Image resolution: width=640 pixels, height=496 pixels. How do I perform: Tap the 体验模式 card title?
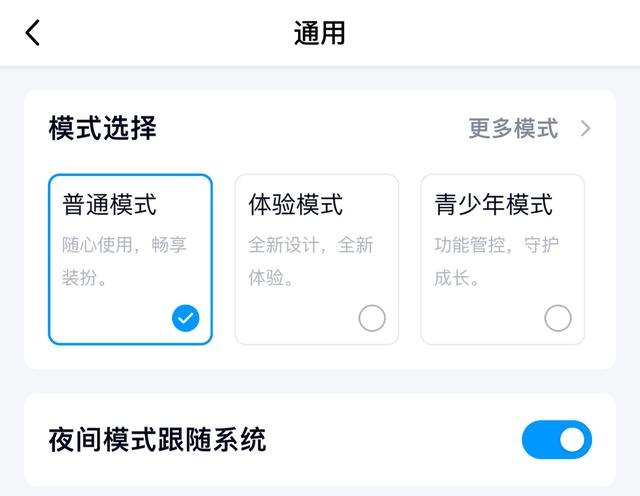point(296,205)
